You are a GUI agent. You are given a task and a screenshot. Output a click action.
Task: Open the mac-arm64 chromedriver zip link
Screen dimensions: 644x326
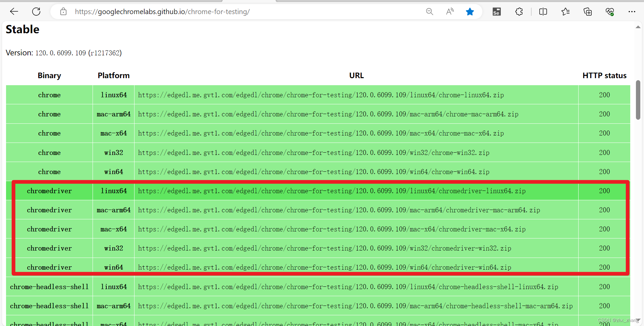339,210
